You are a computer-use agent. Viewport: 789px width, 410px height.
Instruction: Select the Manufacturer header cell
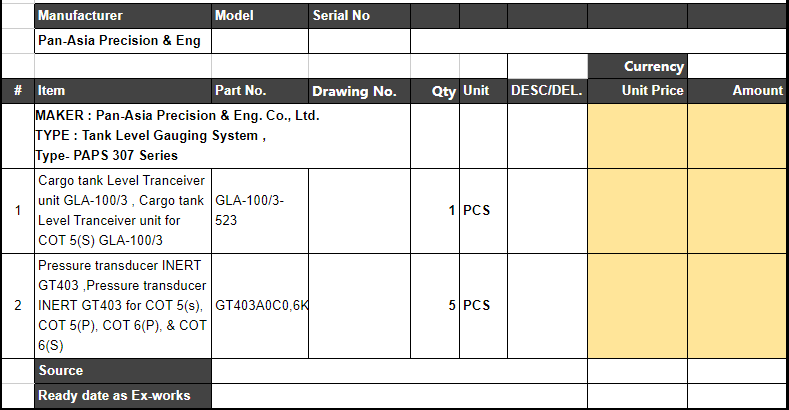(123, 16)
